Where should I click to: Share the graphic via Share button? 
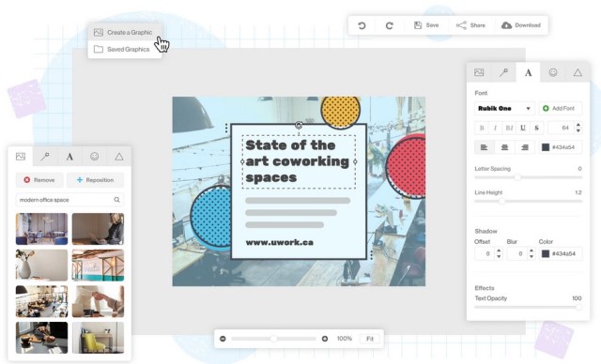[470, 25]
